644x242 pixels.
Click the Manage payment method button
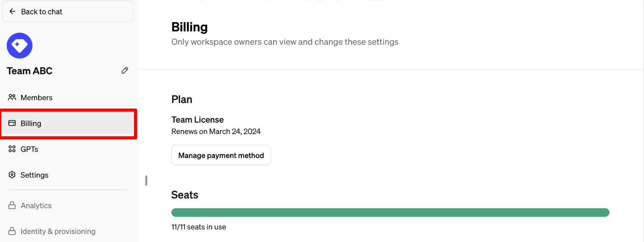pyautogui.click(x=221, y=155)
